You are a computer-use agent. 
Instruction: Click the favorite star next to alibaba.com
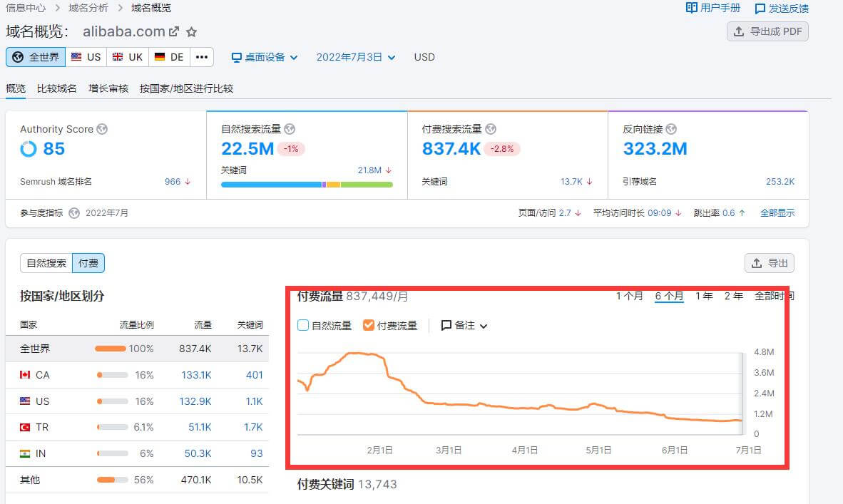point(191,32)
